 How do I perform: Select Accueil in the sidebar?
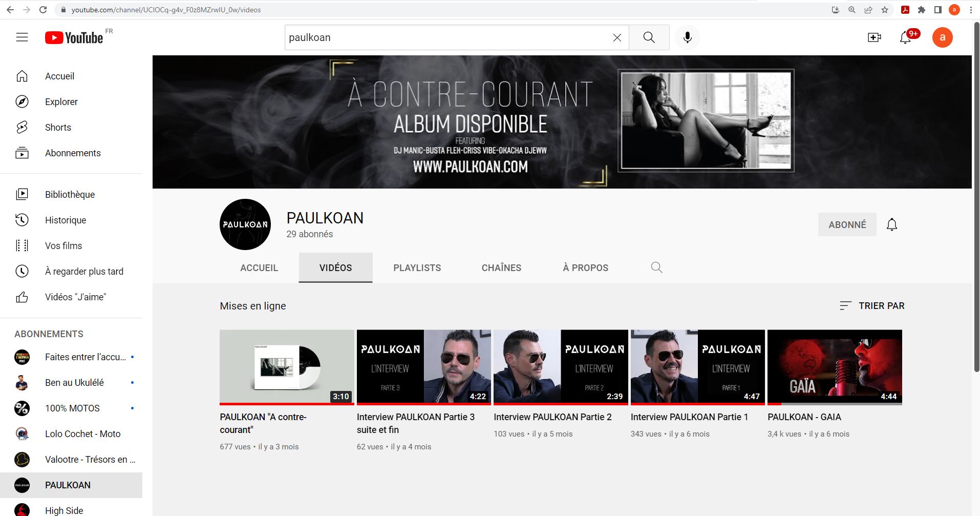[71, 76]
